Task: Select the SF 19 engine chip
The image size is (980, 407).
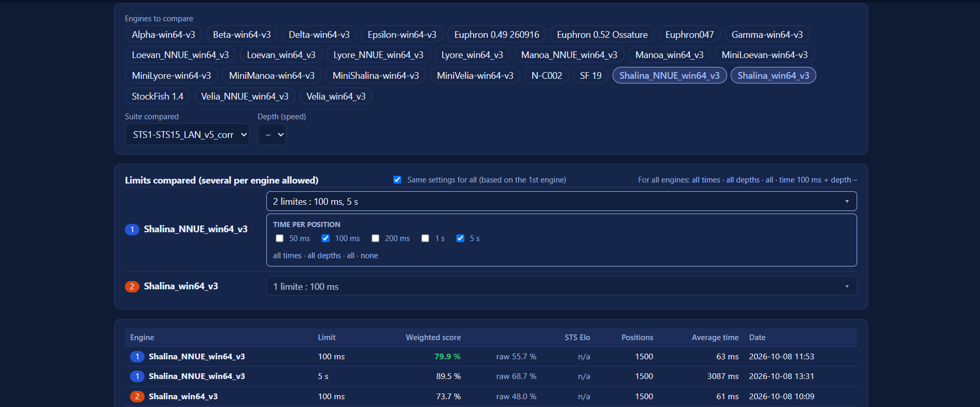Action: (x=591, y=76)
